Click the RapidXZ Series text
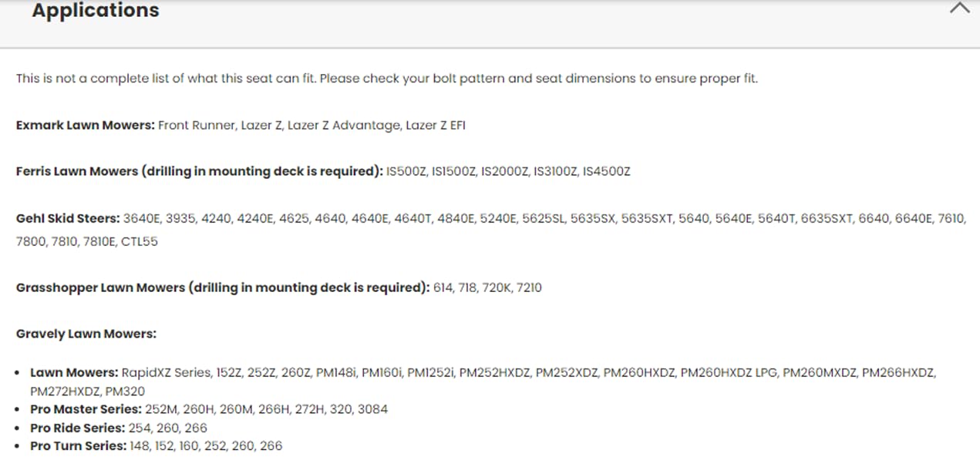980x460 pixels. coord(166,372)
